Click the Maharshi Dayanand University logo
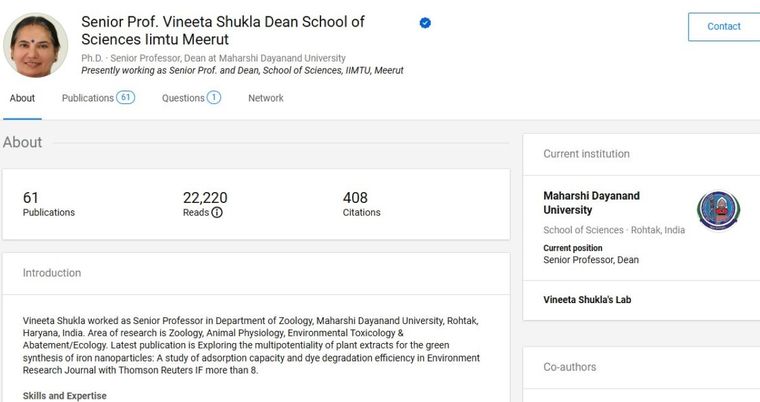 click(x=718, y=211)
